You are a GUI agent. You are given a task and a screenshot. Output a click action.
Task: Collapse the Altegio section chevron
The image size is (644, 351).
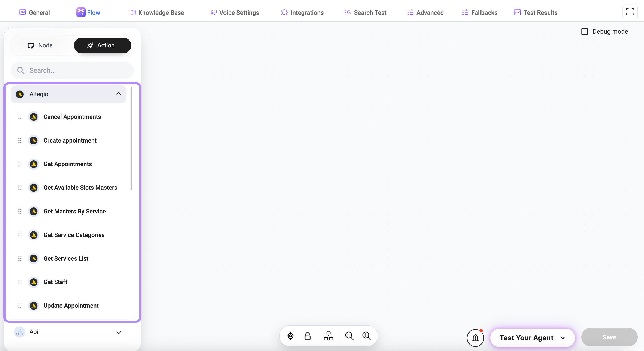click(119, 94)
